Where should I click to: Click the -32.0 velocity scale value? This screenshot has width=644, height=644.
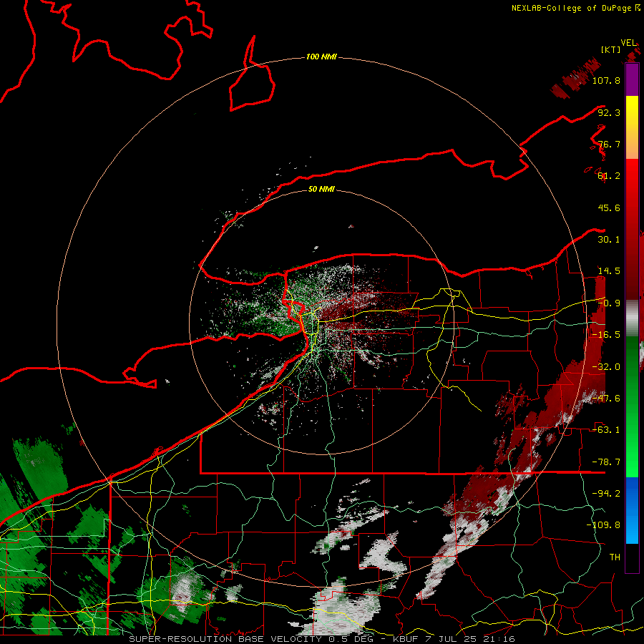tap(606, 367)
